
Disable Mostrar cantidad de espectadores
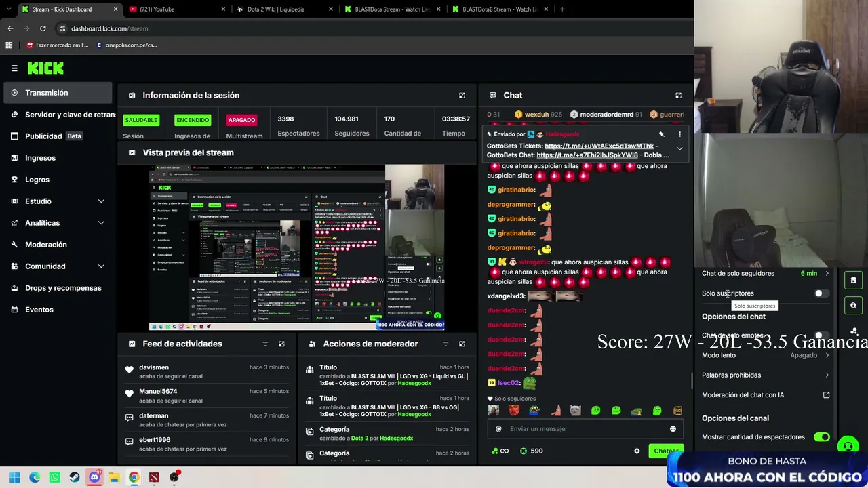821,437
